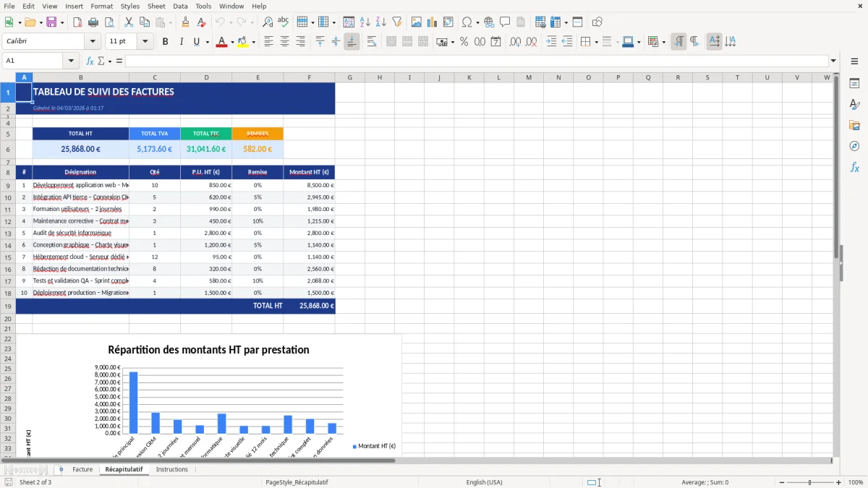Open the Font Color dropdown arrow
868x488 pixels.
(x=231, y=42)
